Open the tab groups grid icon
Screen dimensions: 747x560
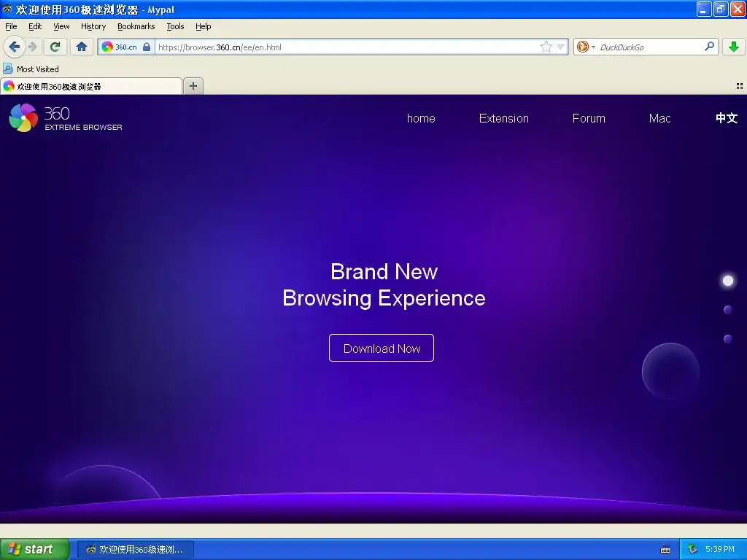[740, 86]
